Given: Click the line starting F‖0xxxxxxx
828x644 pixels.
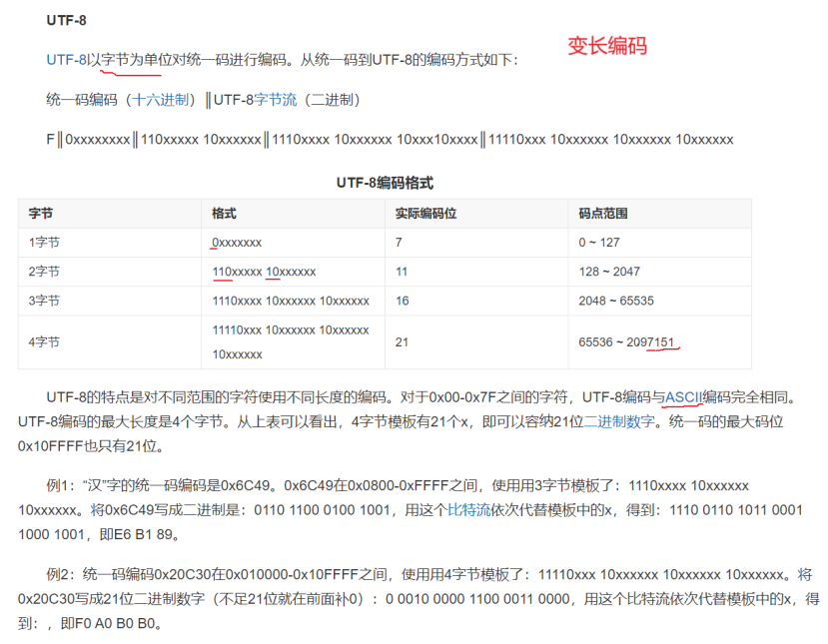Looking at the screenshot, I should pyautogui.click(x=390, y=140).
